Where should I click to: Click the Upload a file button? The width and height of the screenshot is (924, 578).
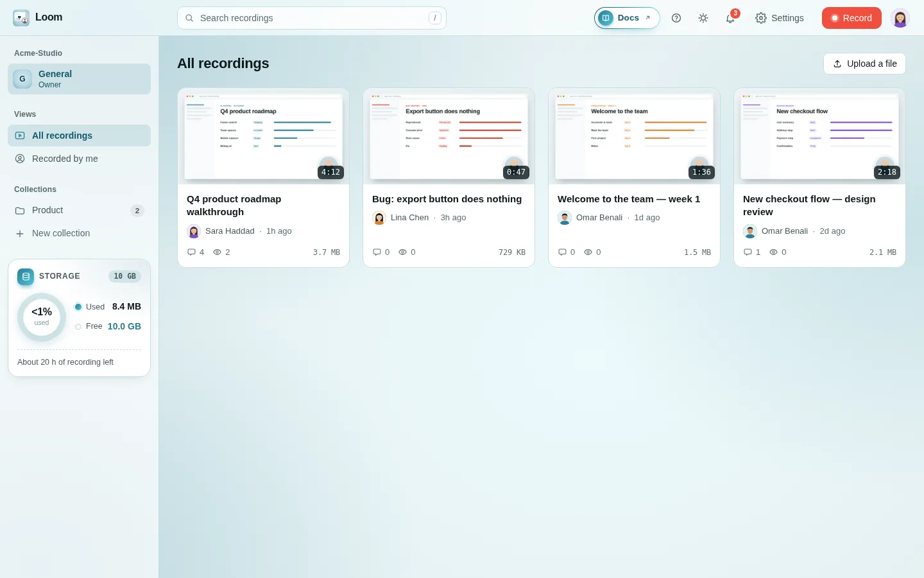pos(864,64)
